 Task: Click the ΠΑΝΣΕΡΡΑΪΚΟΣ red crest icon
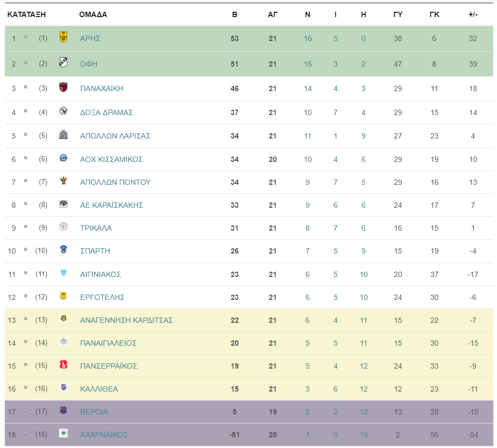pyautogui.click(x=63, y=364)
